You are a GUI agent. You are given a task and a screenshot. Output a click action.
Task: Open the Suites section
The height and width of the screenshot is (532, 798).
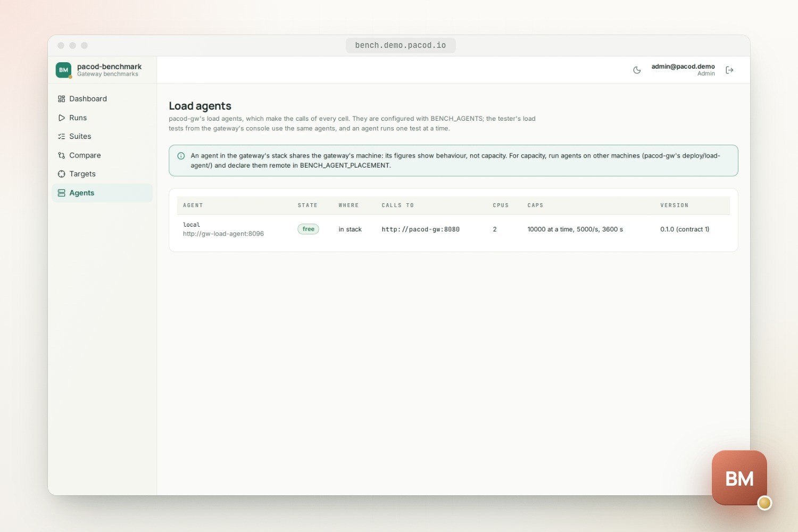[x=102, y=137]
